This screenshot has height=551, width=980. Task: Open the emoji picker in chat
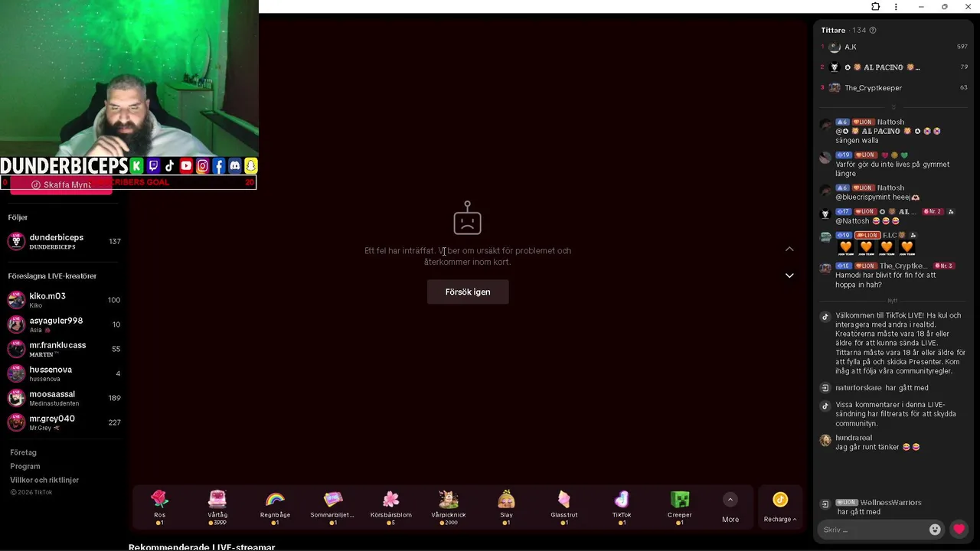point(935,529)
